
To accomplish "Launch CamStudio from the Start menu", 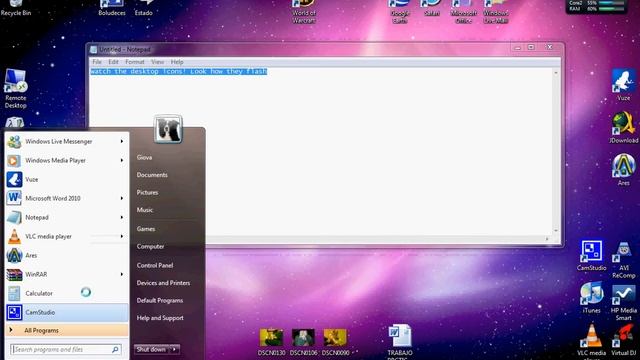I will (67, 312).
